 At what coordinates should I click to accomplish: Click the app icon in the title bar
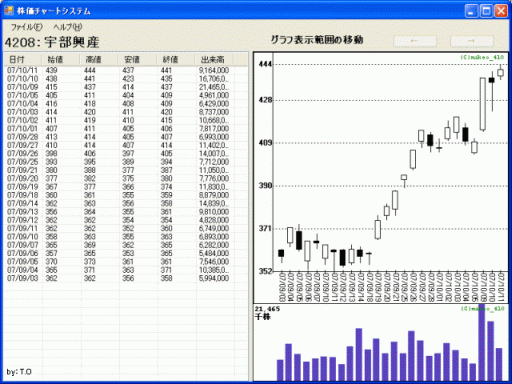tap(9, 11)
